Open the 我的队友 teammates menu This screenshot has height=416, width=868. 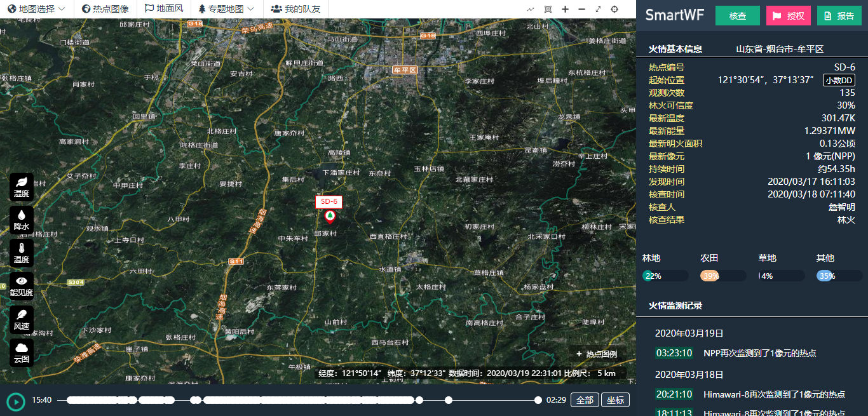pyautogui.click(x=295, y=9)
